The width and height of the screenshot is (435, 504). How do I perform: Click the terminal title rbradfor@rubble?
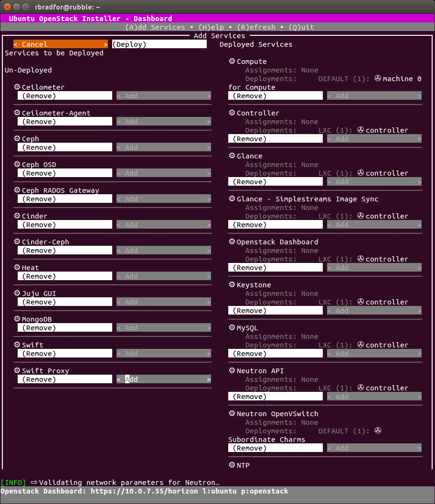67,7
